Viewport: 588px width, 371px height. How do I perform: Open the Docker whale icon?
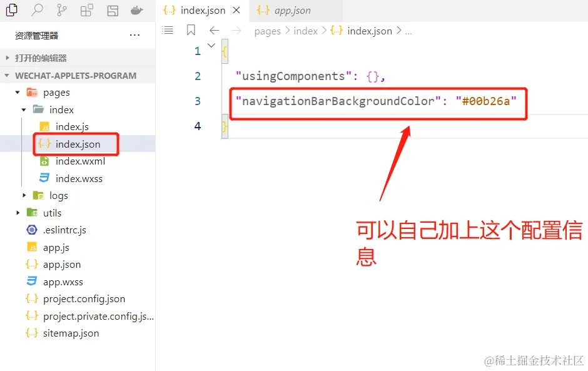pyautogui.click(x=137, y=10)
